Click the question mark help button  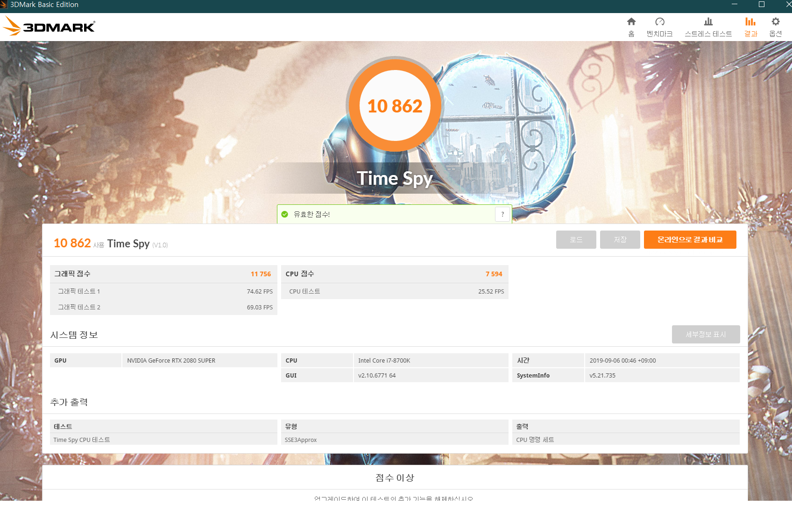tap(502, 214)
